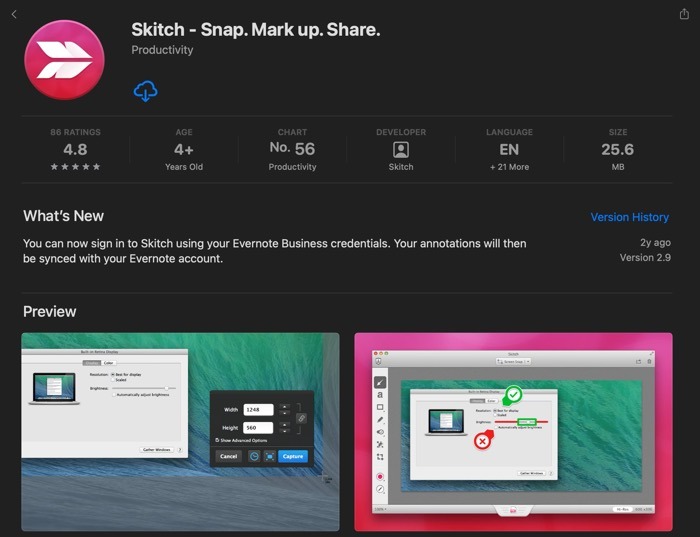Open the second preview screenshot with pink background
This screenshot has width=700, height=537.
[513, 432]
